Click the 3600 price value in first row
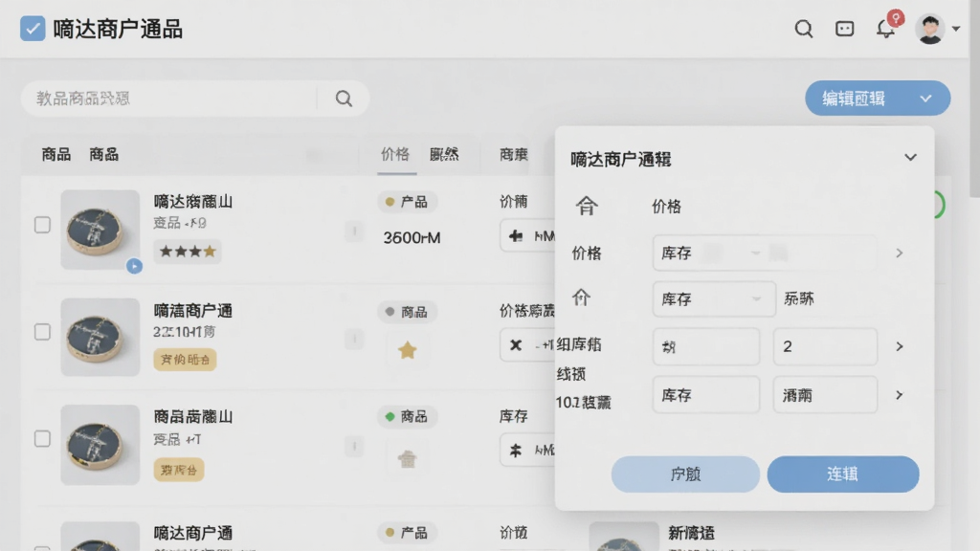This screenshot has width=980, height=551. [412, 237]
